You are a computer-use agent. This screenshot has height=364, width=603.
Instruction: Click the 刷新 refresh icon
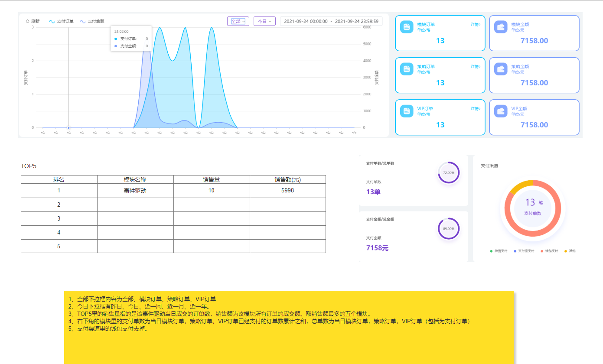(28, 21)
